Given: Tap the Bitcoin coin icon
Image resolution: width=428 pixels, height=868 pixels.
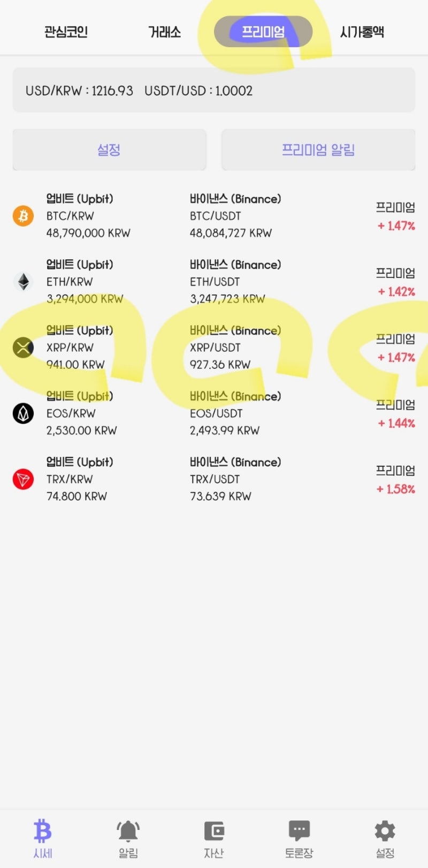Looking at the screenshot, I should tap(23, 216).
